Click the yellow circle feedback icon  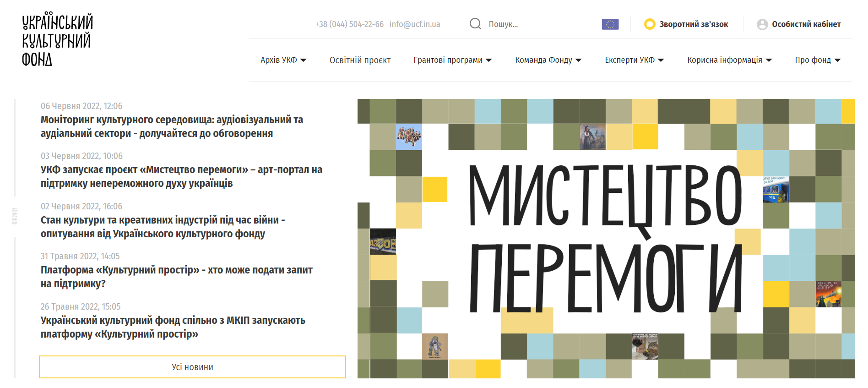click(x=649, y=24)
